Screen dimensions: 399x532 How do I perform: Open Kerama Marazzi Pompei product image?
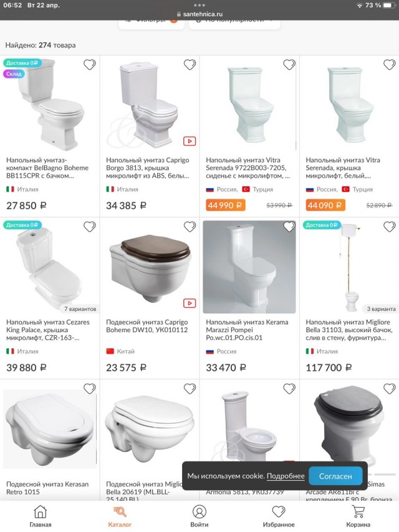click(x=249, y=267)
